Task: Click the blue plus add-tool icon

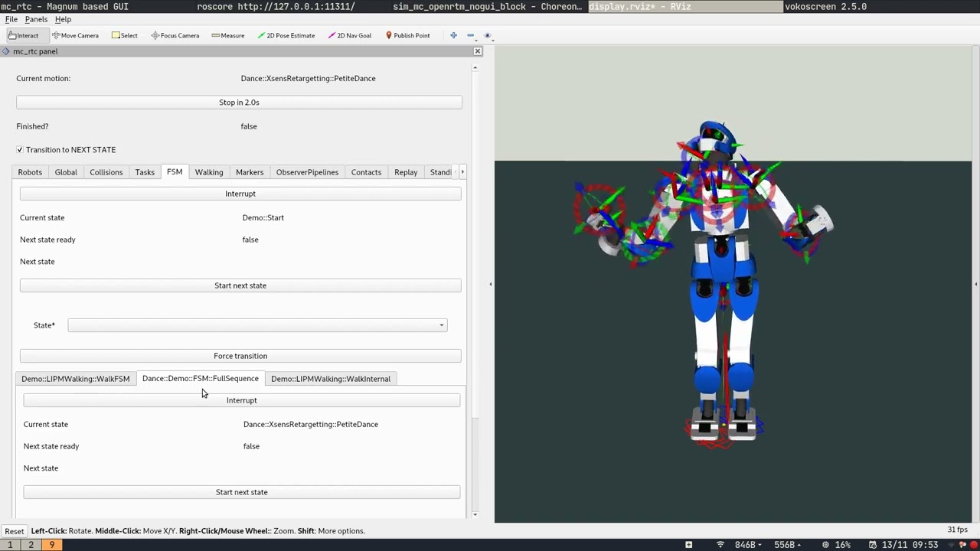Action: 453,35
